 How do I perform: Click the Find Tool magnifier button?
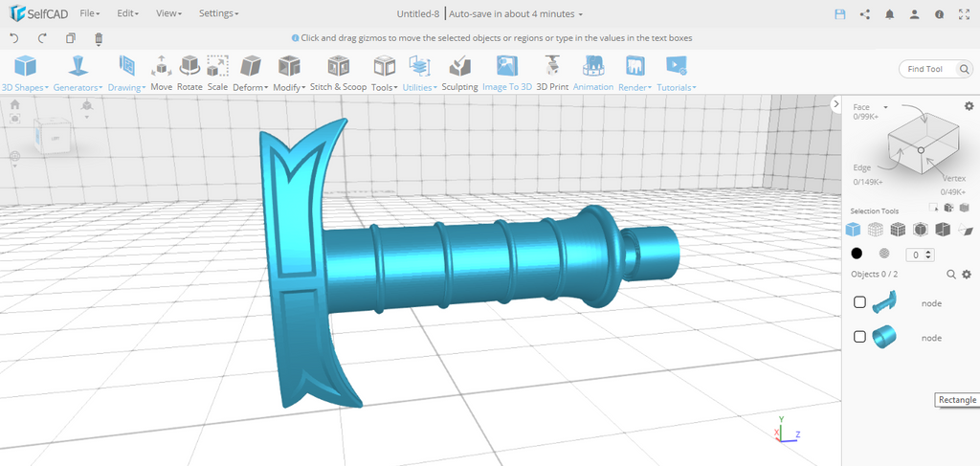click(965, 69)
